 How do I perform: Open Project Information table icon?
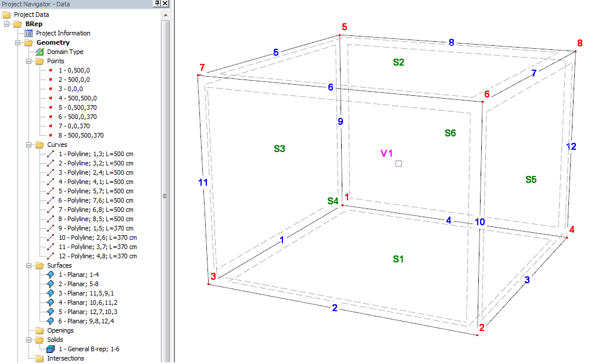click(x=28, y=34)
